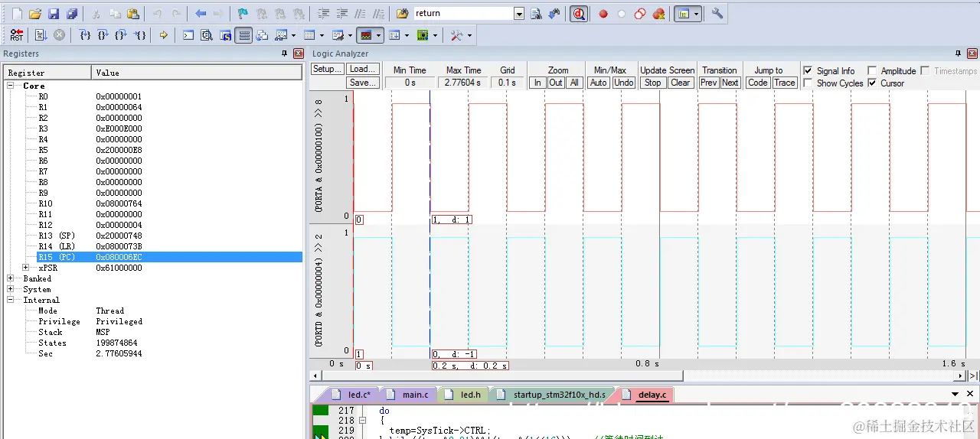
Task: Kill all breakpoints in the toolbar
Action: pos(658,14)
